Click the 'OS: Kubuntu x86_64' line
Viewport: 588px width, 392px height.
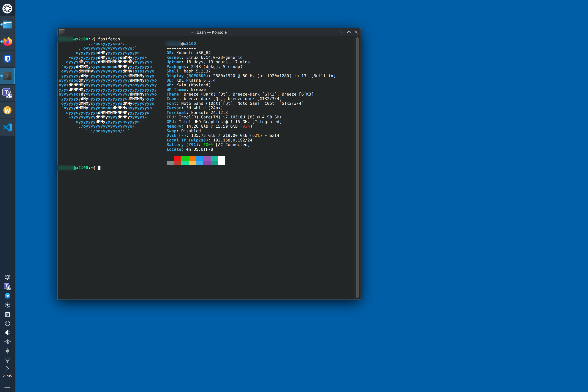[188, 53]
